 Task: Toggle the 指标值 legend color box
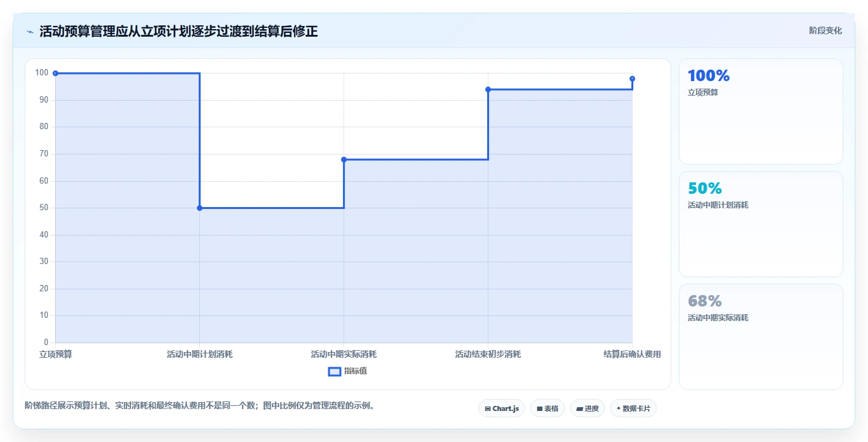tap(335, 371)
